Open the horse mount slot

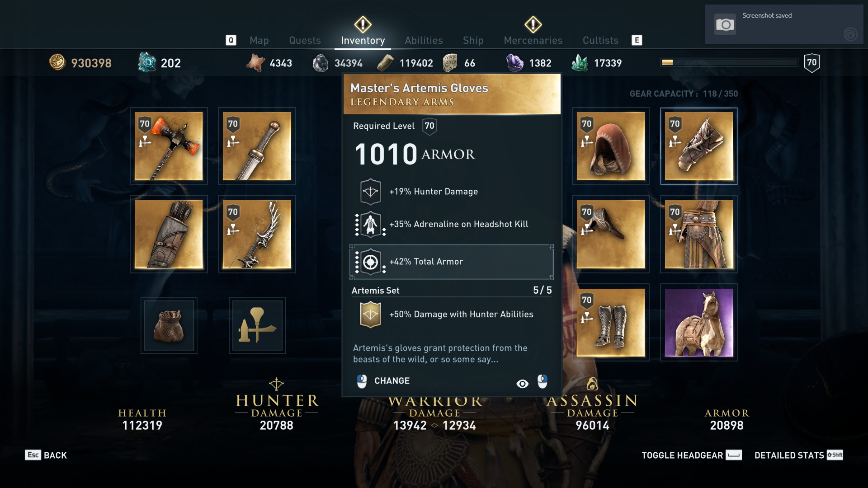698,322
